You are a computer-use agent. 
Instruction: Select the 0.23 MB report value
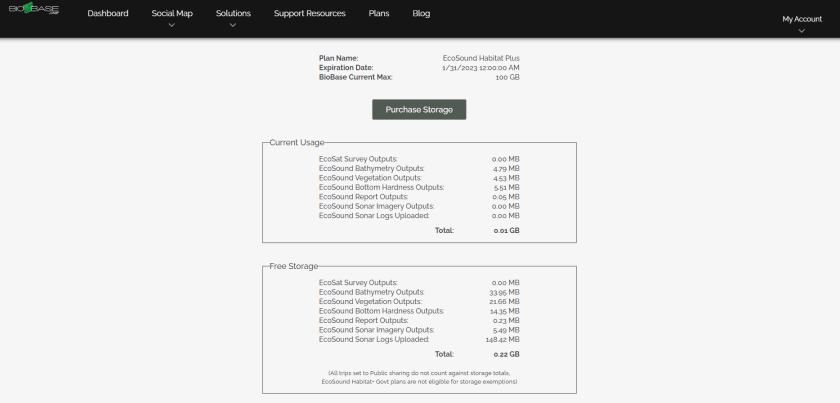click(x=506, y=320)
